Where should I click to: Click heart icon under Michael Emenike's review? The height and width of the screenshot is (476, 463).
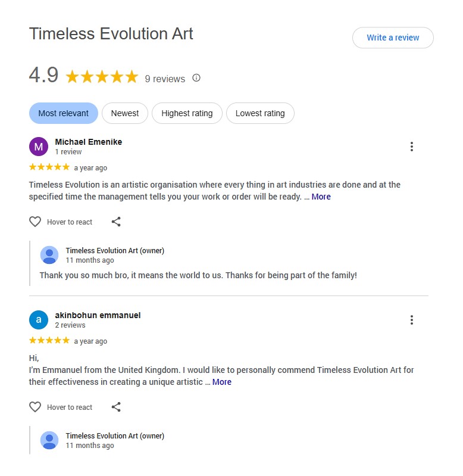tap(35, 222)
